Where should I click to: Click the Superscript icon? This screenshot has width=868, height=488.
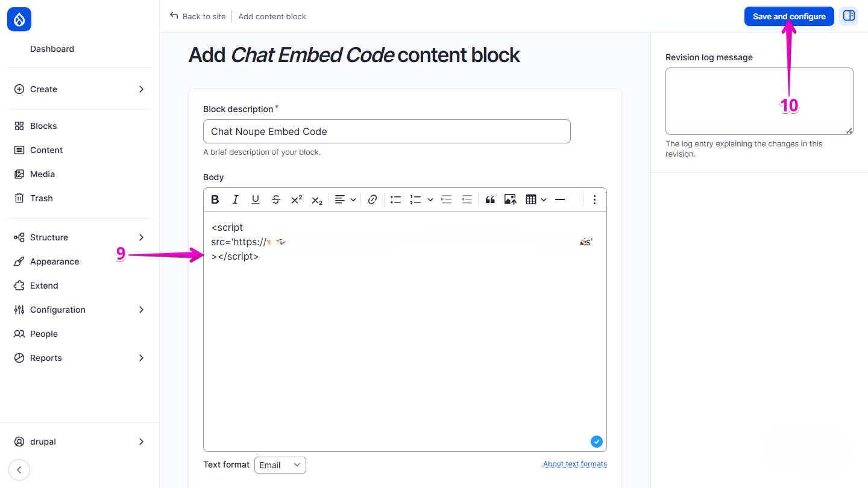[296, 199]
